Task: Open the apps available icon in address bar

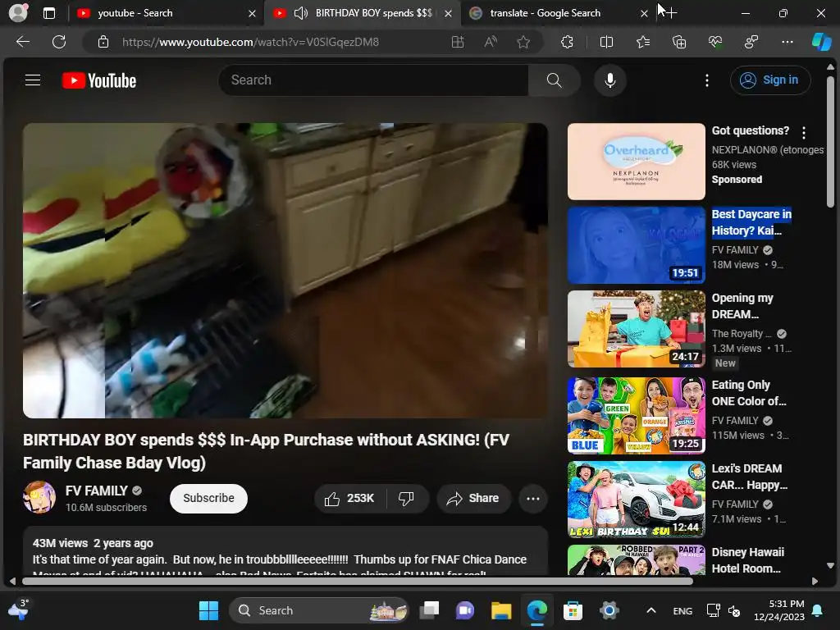Action: 458,42
